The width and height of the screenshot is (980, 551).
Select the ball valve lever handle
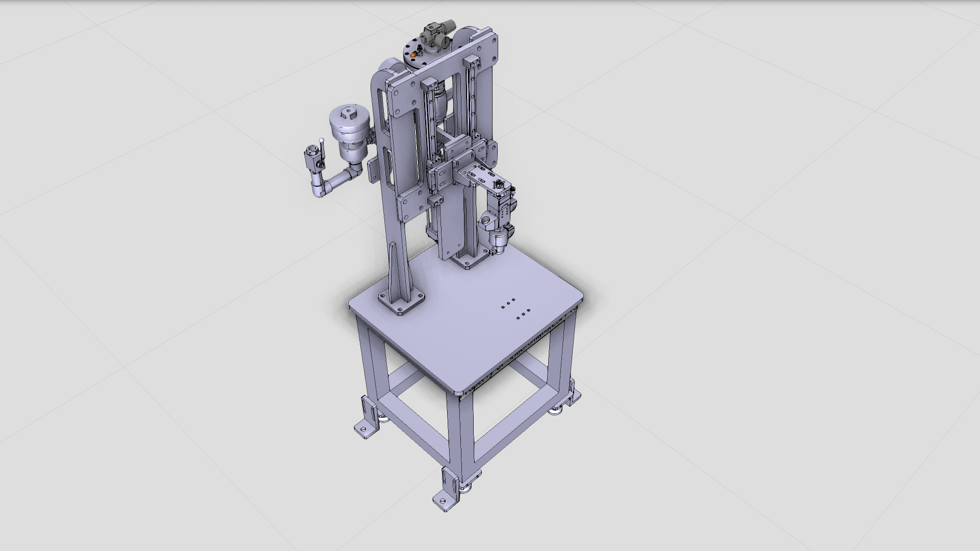(x=322, y=147)
